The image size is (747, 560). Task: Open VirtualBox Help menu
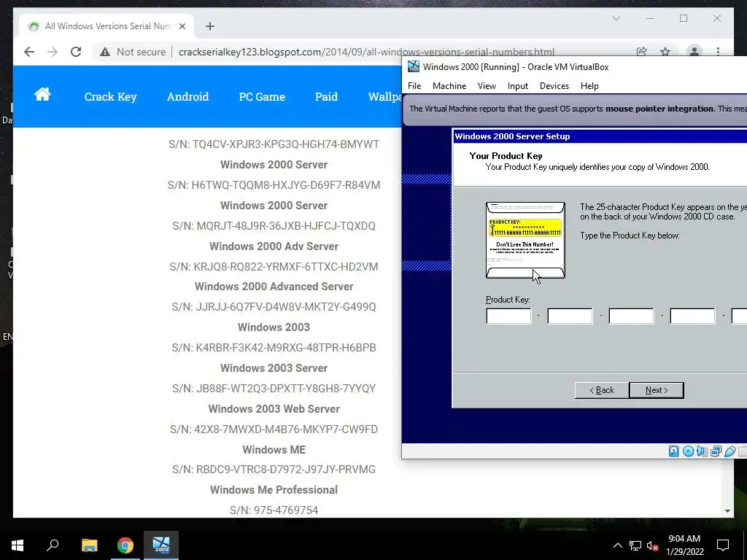pyautogui.click(x=589, y=86)
